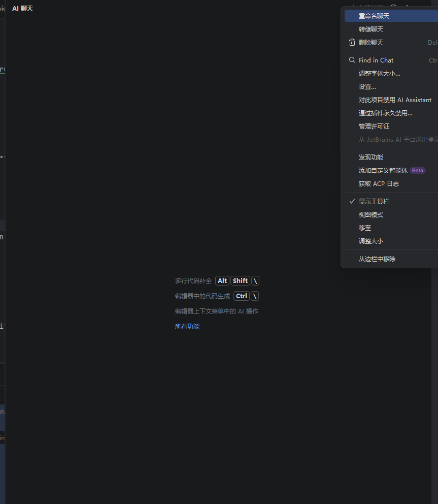This screenshot has width=438, height=504.
Task: Expand the 调整大小 submenu
Action: point(371,241)
